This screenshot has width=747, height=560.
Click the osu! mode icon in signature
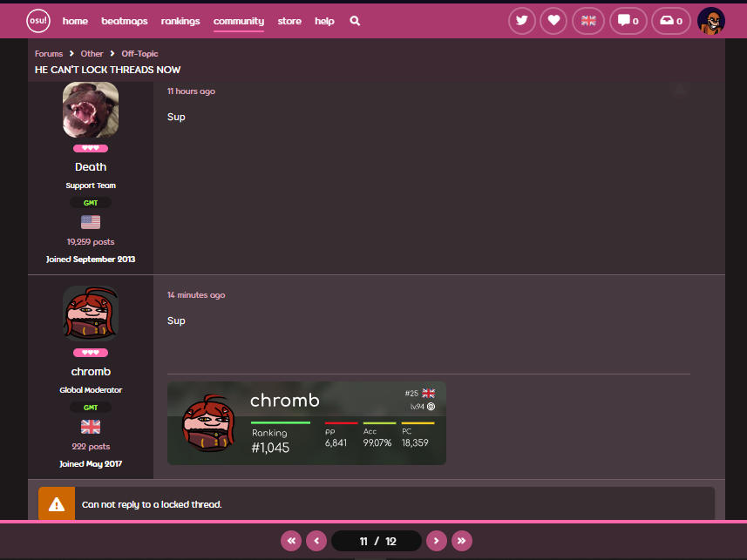431,407
